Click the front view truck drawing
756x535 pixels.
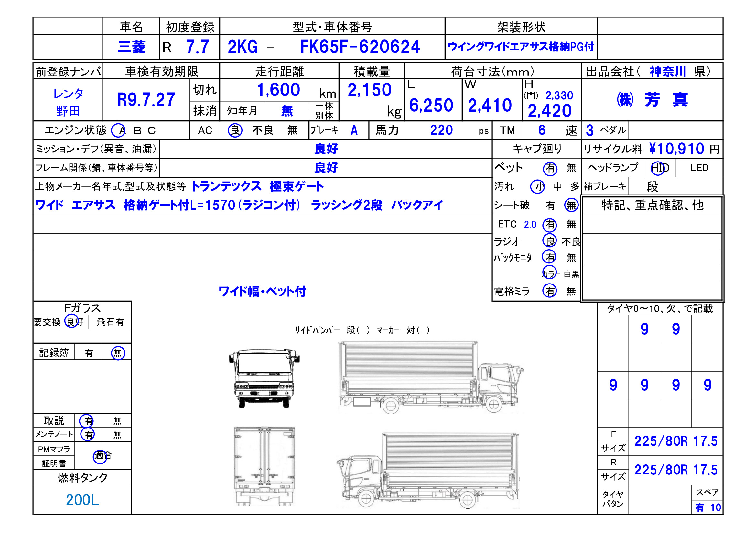click(264, 378)
